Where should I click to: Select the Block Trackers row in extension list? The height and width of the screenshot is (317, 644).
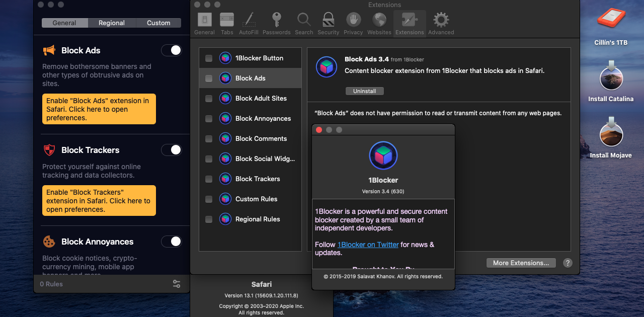pos(250,179)
